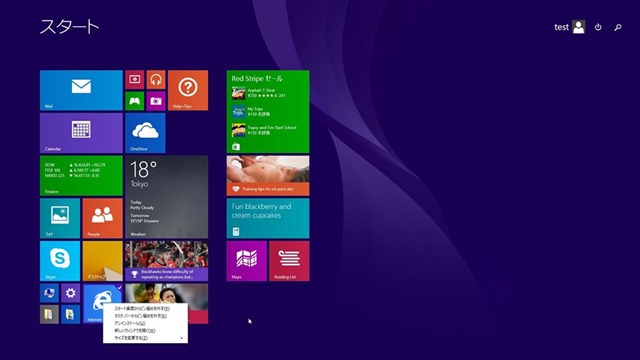Open the Food blackberry cupcakes tile
The width and height of the screenshot is (640, 360).
pyautogui.click(x=268, y=218)
